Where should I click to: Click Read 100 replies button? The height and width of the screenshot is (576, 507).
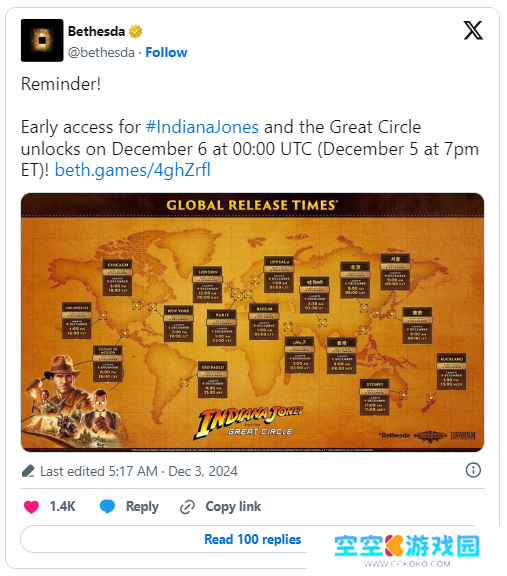[x=252, y=539]
